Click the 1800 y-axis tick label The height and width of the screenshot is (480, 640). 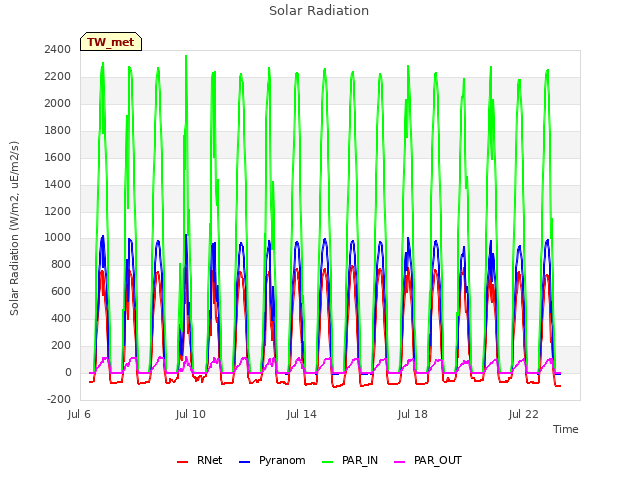coord(58,130)
